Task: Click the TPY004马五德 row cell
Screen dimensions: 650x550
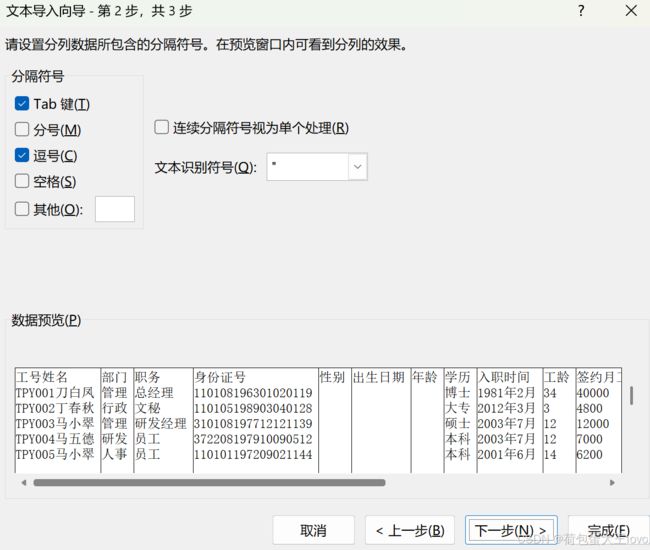Action: [x=55, y=439]
